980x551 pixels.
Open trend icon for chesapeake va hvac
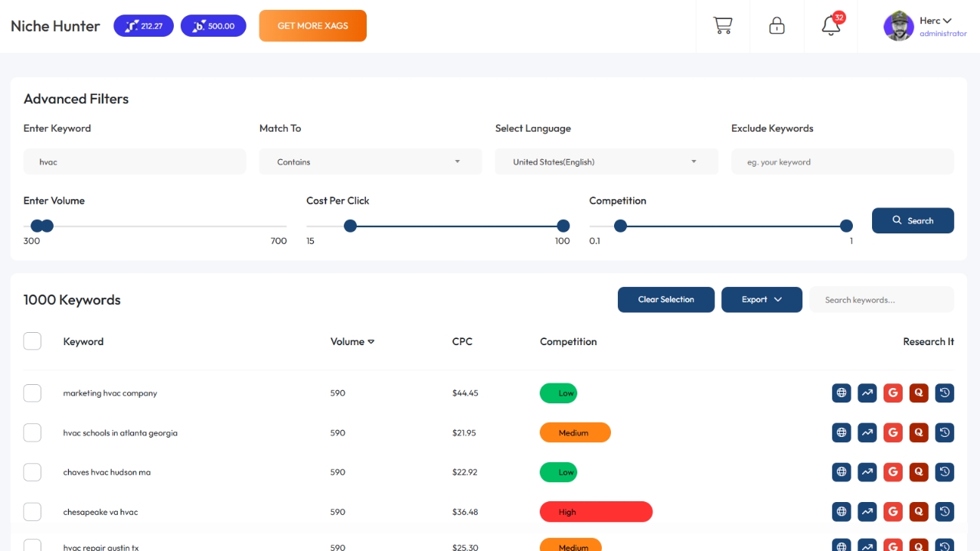tap(867, 512)
